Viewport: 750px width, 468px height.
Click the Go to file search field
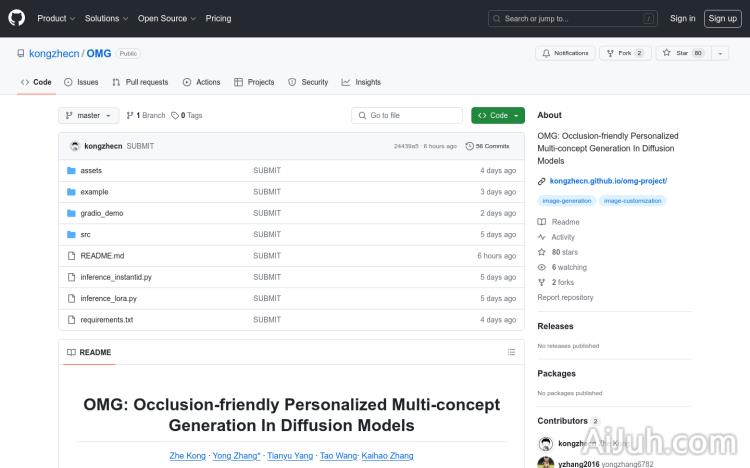click(408, 115)
